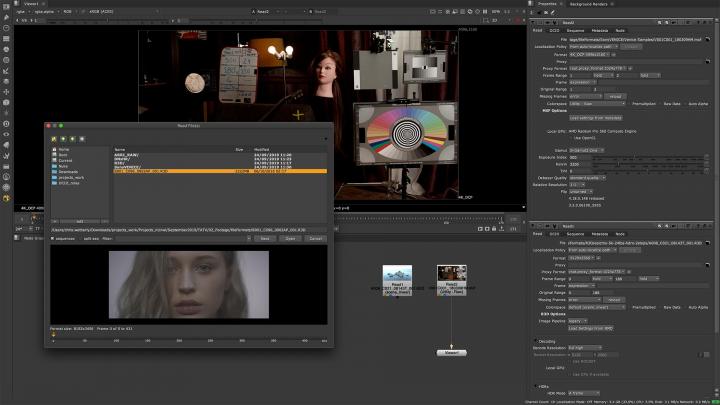Toggle Read2 Auto Alpha checkbox

(x=686, y=104)
